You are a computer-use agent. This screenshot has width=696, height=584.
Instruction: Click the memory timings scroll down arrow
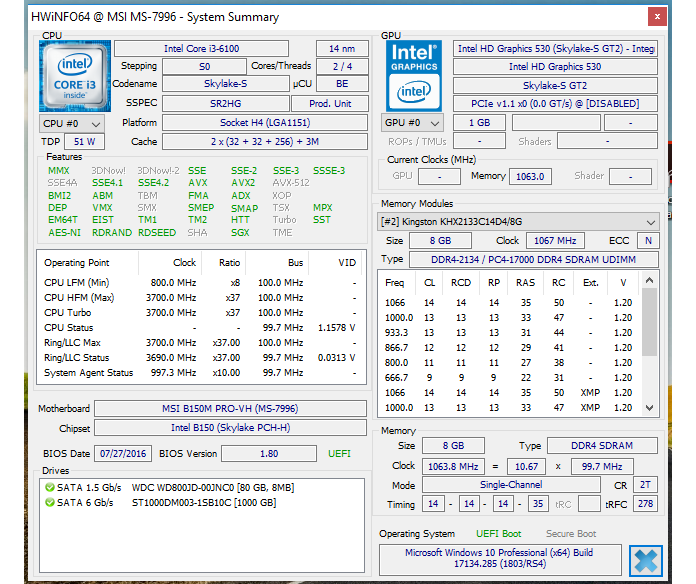649,407
